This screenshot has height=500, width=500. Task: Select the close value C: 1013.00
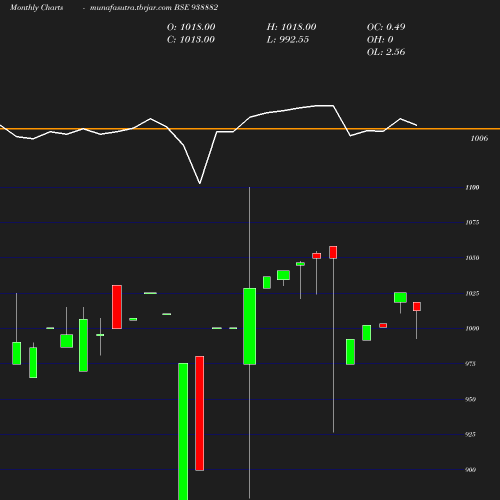coord(191,40)
